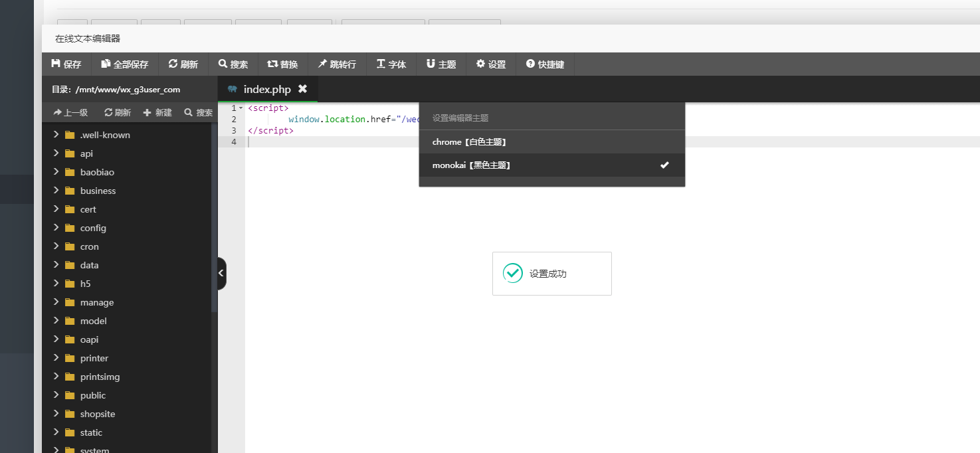Click the checkmark beside monokai
Screen dimensions: 980x453
click(664, 165)
